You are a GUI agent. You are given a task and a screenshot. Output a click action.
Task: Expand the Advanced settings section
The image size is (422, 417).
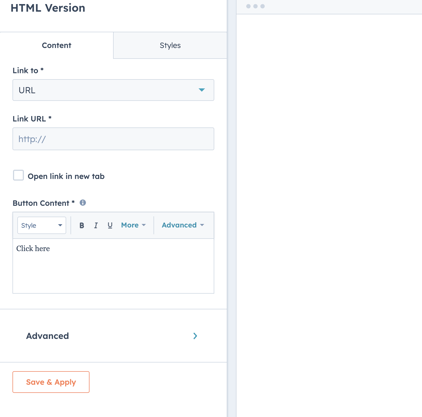coord(113,336)
